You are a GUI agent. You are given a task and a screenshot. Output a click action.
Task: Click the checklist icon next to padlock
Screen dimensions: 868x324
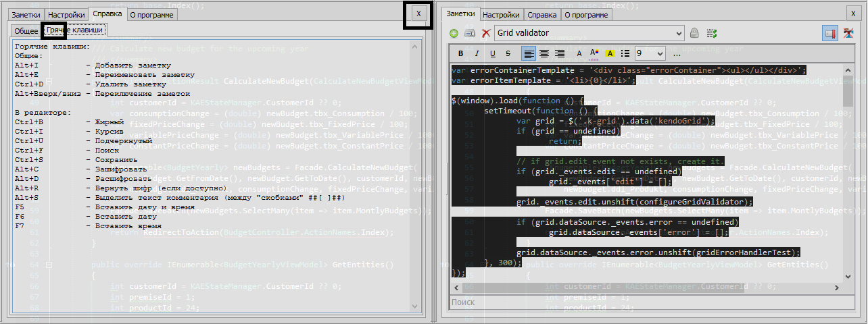coord(711,33)
